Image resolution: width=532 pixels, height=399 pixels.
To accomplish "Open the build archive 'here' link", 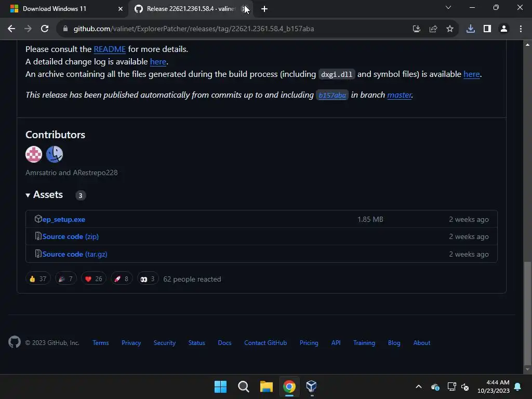I will (x=472, y=74).
